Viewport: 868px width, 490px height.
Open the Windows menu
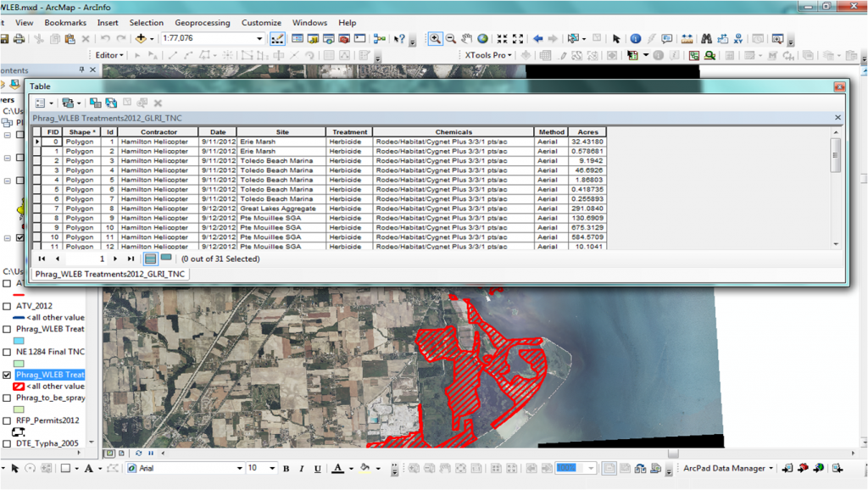(x=309, y=23)
